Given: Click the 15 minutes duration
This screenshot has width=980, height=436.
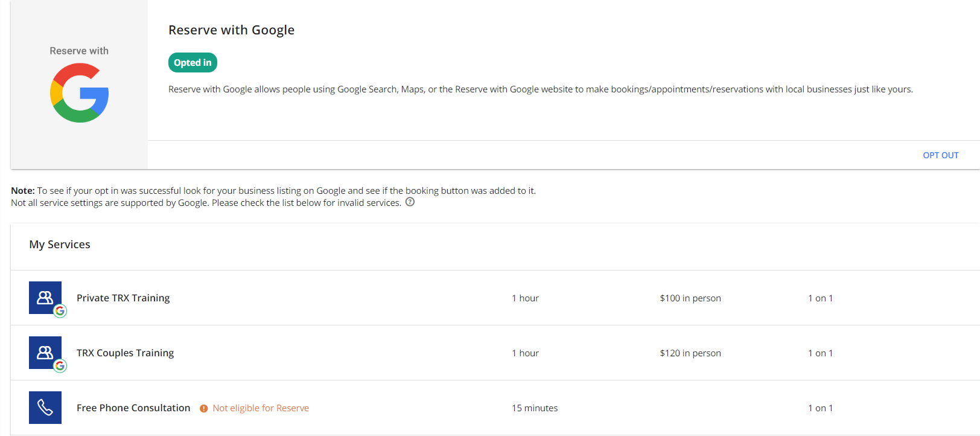Looking at the screenshot, I should pos(535,408).
